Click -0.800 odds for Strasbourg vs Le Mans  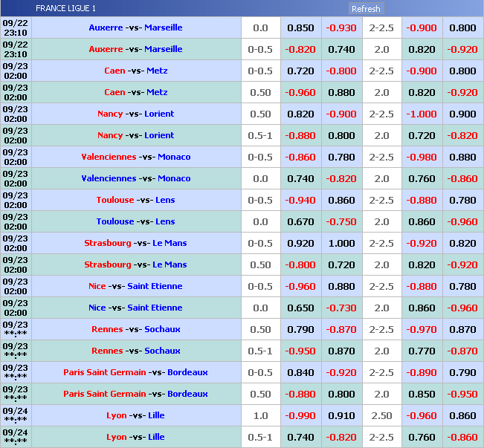pyautogui.click(x=300, y=264)
